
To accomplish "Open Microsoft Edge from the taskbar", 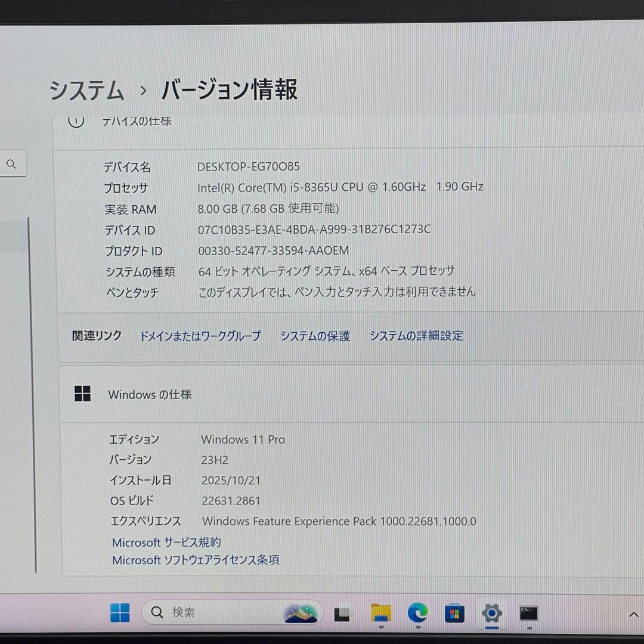I will [x=417, y=613].
